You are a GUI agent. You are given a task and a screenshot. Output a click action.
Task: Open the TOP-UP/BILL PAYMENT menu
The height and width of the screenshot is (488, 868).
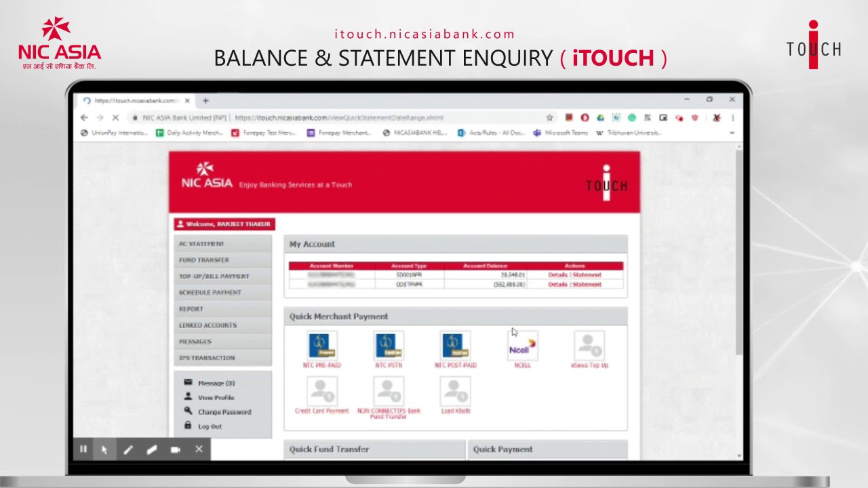pyautogui.click(x=223, y=277)
